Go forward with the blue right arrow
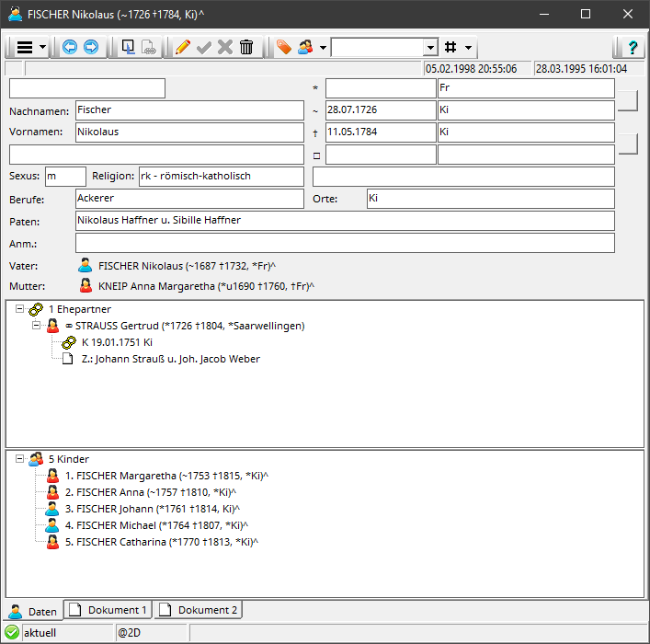650x644 pixels. click(x=91, y=47)
